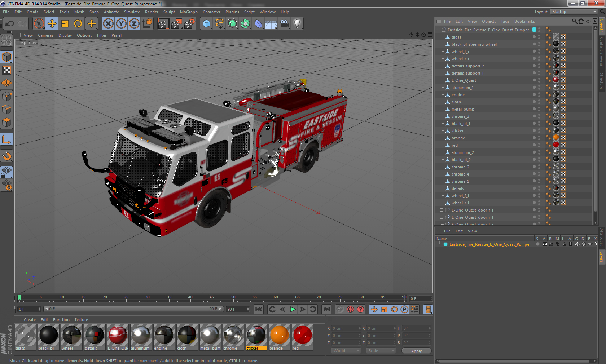The image size is (606, 364).
Task: Open the World coordinate dropdown
Action: [346, 351]
